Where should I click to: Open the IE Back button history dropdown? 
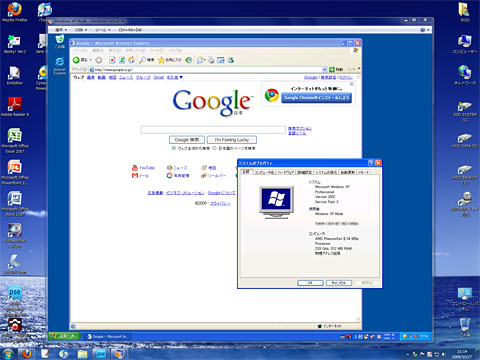point(91,60)
